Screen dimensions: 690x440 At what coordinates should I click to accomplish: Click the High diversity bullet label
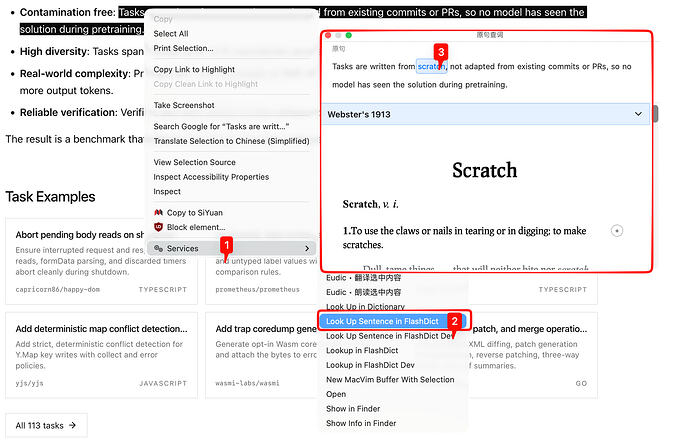point(55,51)
